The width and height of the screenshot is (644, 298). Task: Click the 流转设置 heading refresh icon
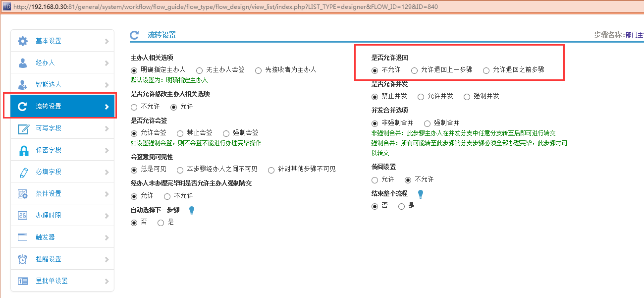pyautogui.click(x=134, y=35)
